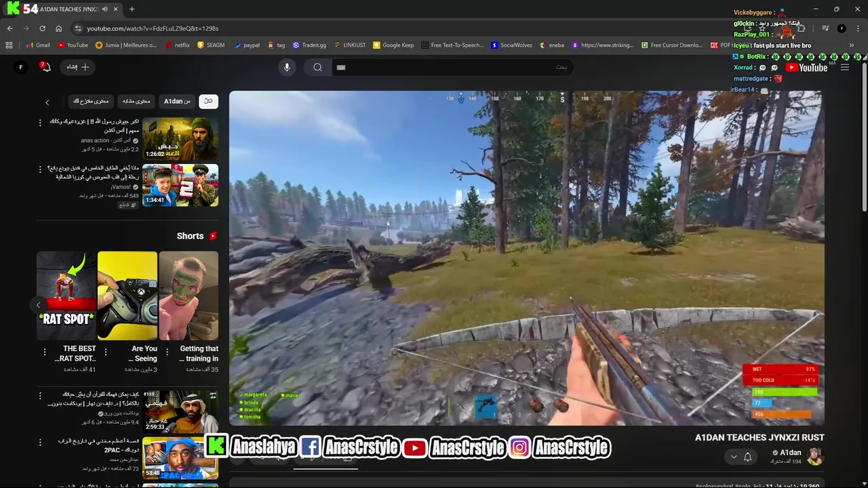Click the create (+) button

click(x=78, y=67)
